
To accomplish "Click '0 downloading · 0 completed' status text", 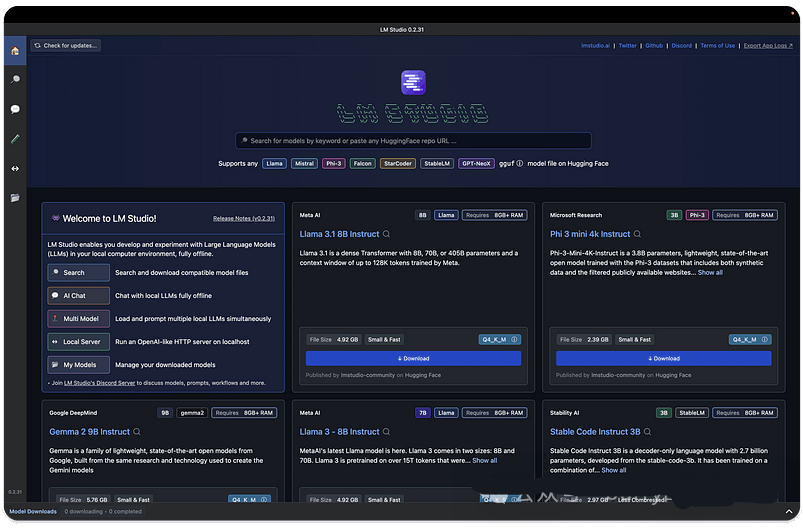I will coord(103,511).
